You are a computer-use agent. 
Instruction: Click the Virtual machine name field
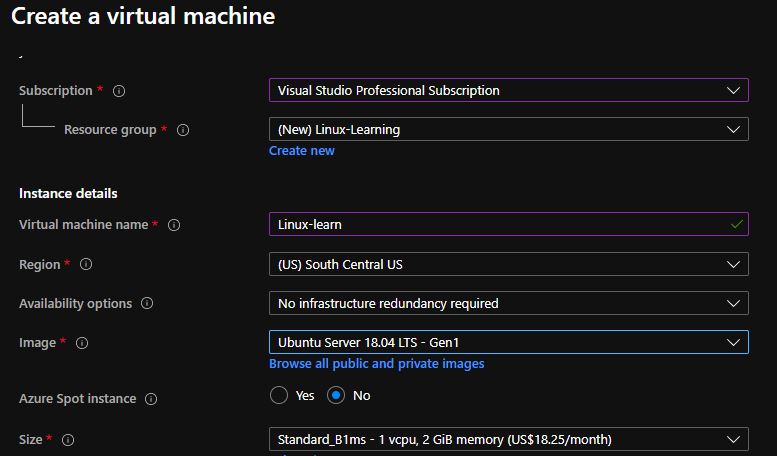tap(508, 225)
